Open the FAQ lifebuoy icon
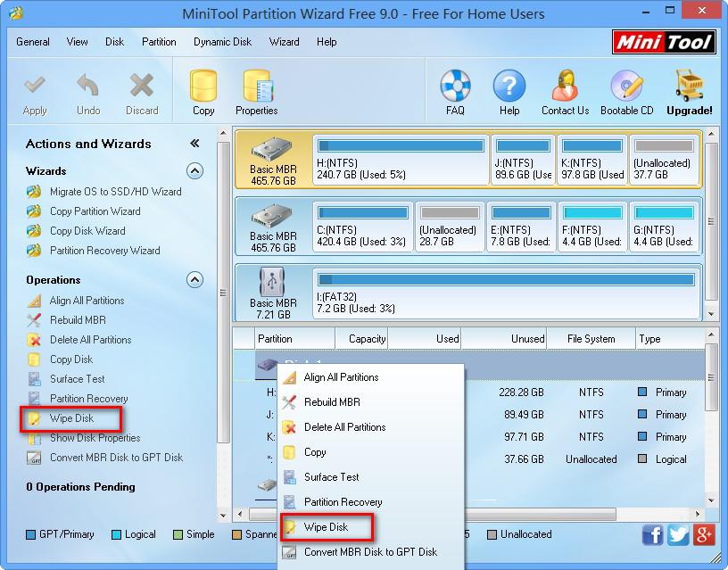Image resolution: width=728 pixels, height=570 pixels. (x=455, y=86)
